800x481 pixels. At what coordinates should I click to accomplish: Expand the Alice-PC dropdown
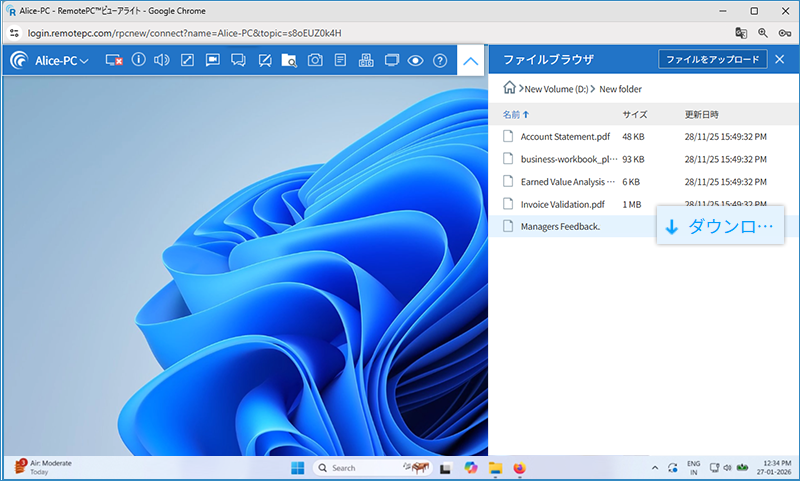[x=62, y=61]
